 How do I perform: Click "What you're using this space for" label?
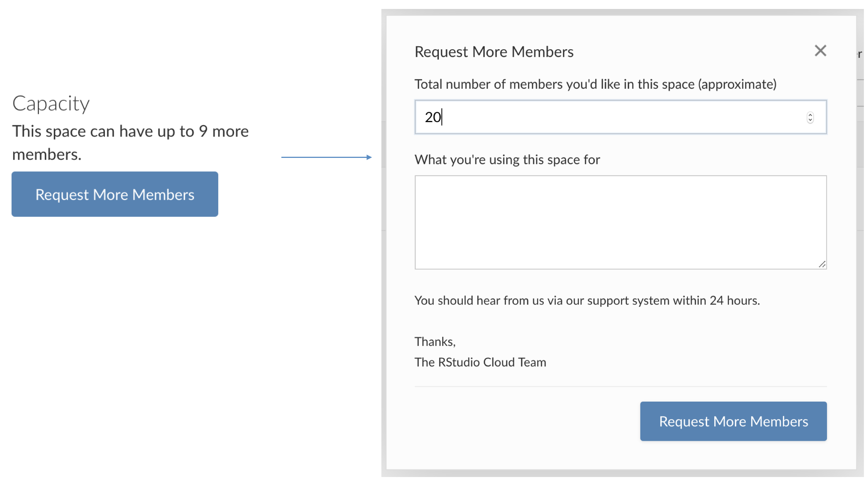coord(507,160)
